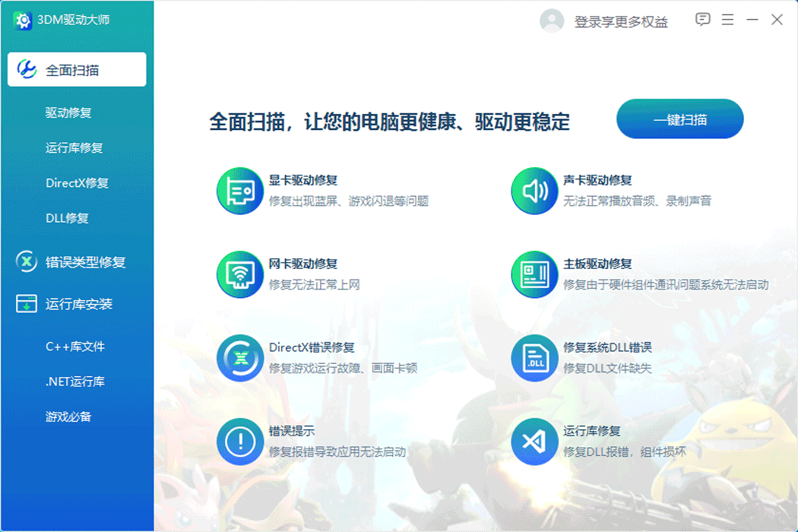The height and width of the screenshot is (532, 798).
Task: Open the 声卡驱动修复 sound card repair icon
Action: point(534,192)
